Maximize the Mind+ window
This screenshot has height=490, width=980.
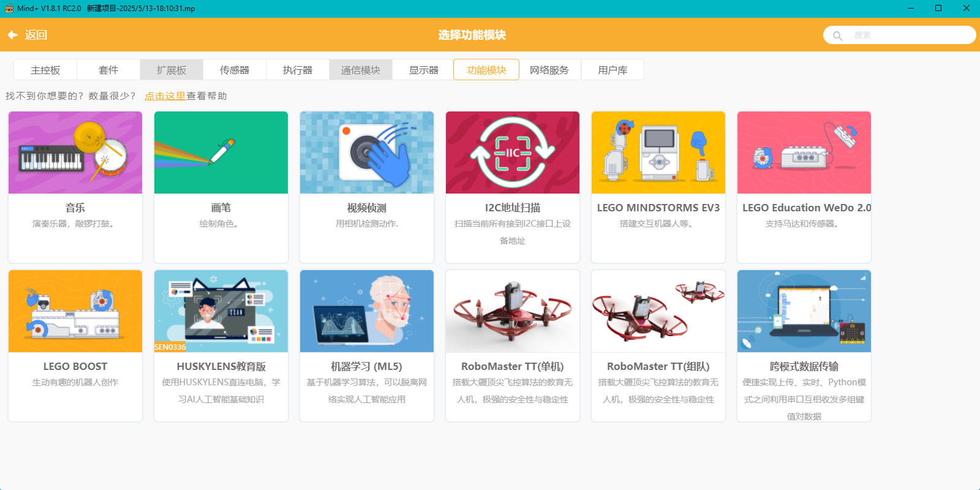point(938,9)
